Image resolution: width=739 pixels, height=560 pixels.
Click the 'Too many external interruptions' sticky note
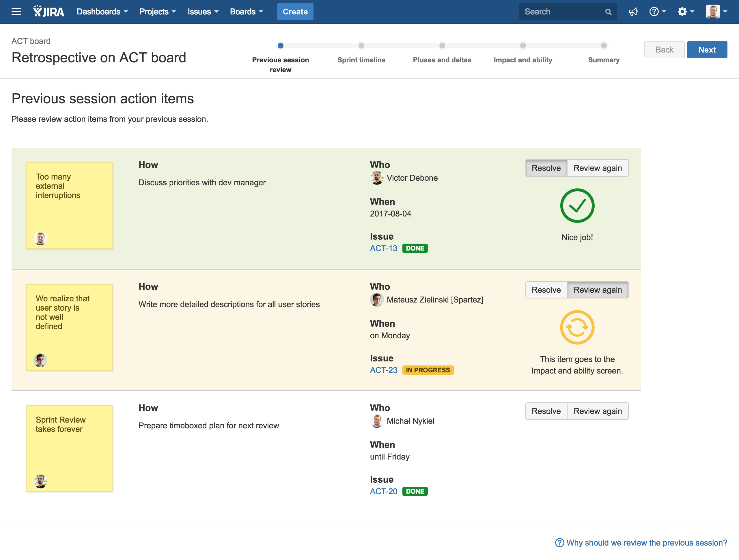click(69, 206)
